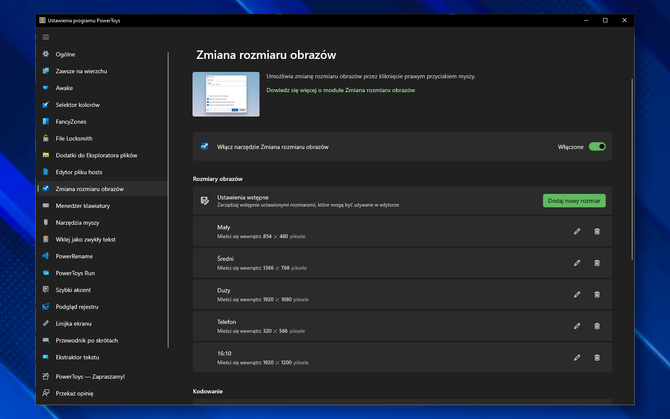Click the sidebar navigation scrollbar

pos(168,200)
